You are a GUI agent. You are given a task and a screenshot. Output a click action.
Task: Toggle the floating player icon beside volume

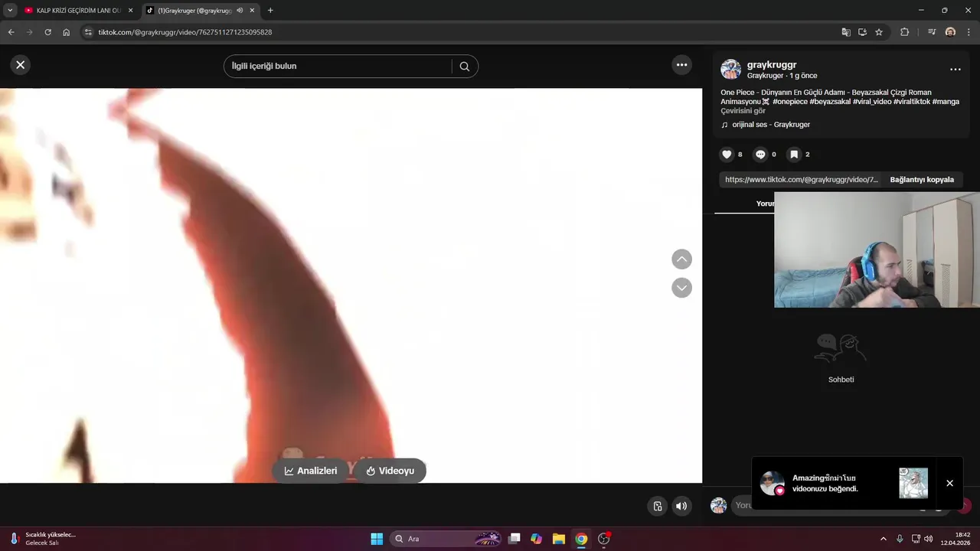click(658, 506)
